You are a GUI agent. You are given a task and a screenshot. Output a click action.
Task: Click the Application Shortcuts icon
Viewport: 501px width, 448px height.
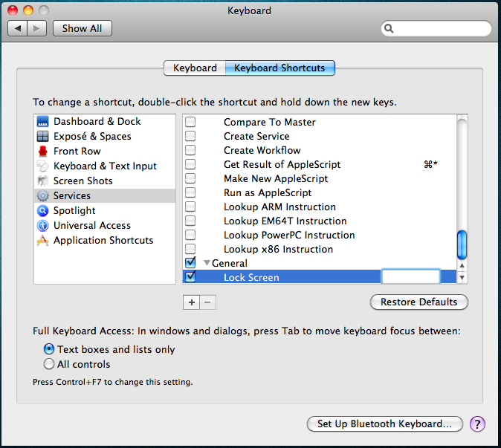click(x=42, y=241)
